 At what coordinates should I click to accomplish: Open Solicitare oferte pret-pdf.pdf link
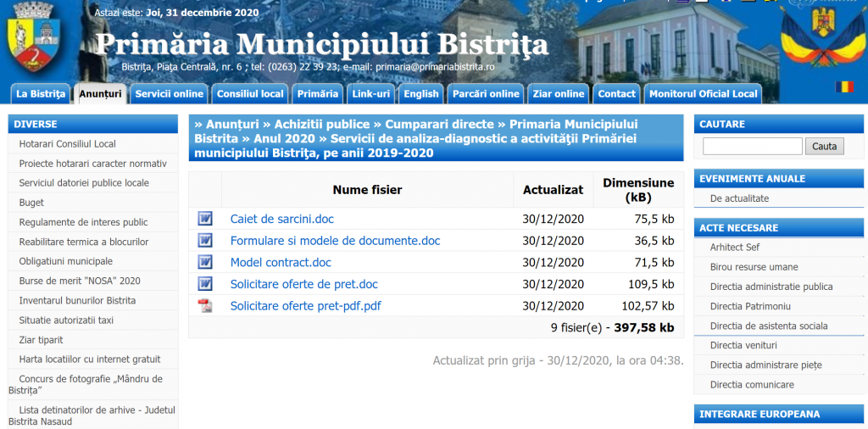pos(305,306)
